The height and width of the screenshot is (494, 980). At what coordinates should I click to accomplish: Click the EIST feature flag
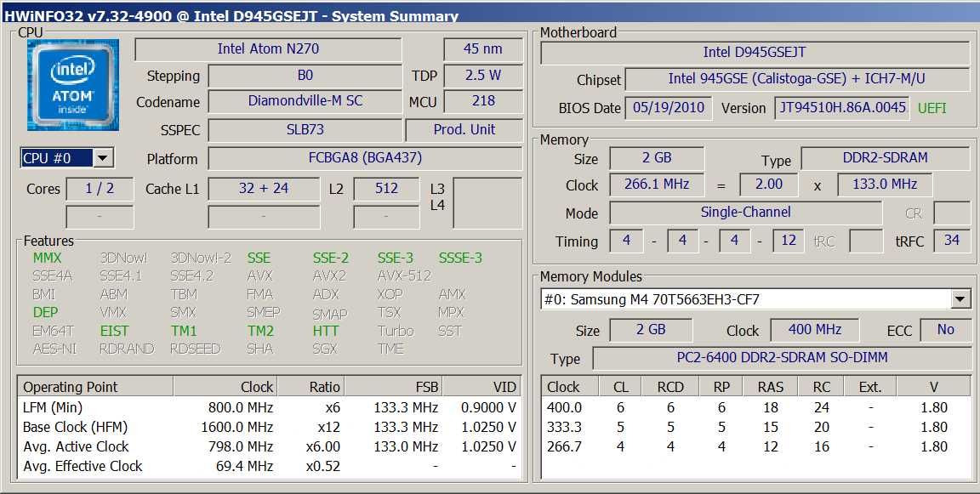[x=114, y=331]
